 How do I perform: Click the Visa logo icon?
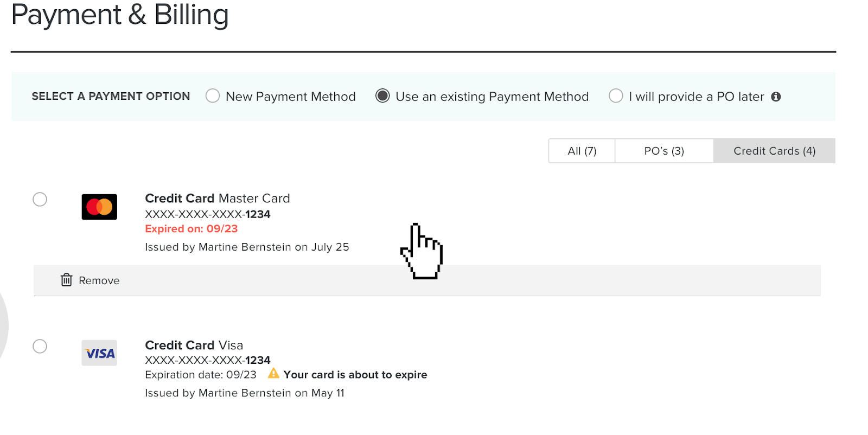[x=99, y=353]
